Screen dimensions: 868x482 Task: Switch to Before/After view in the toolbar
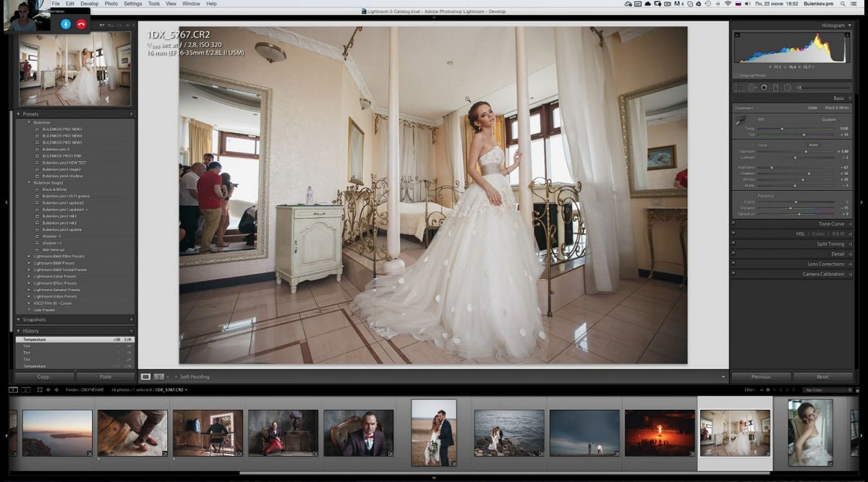coord(158,376)
